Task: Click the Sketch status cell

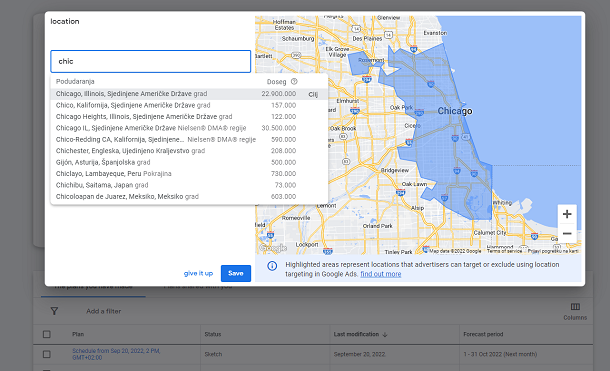Action: 213,354
